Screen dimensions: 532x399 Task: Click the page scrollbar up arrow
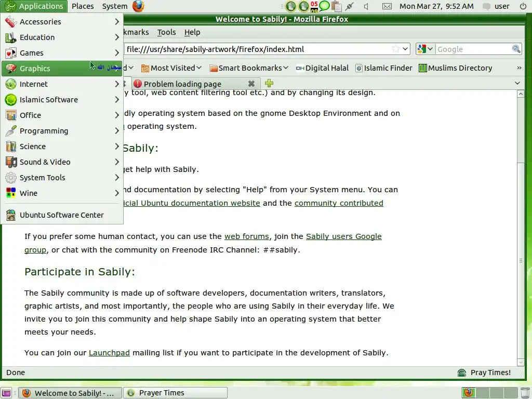[521, 94]
